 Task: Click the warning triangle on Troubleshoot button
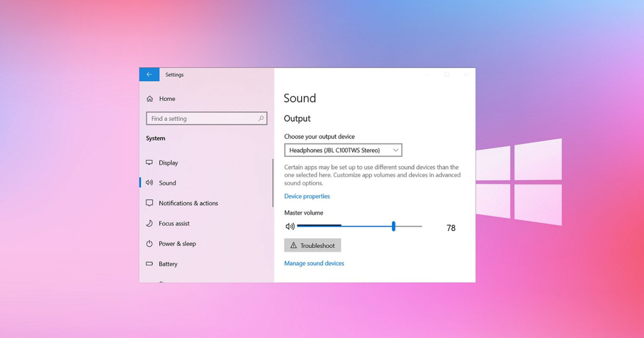(x=293, y=245)
